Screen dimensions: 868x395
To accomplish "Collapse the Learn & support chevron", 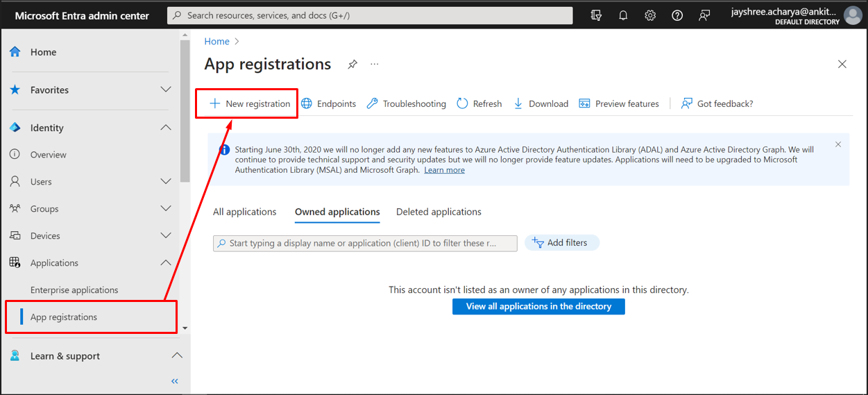I will click(177, 355).
